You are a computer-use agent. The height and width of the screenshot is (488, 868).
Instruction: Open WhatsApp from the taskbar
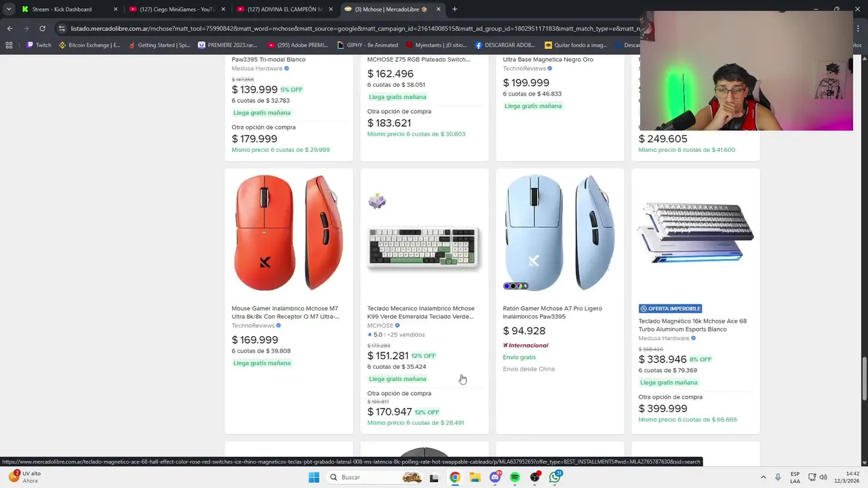tap(555, 477)
